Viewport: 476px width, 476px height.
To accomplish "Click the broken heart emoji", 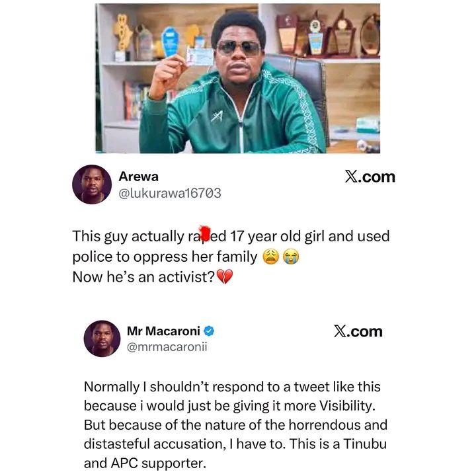I will 225,277.
